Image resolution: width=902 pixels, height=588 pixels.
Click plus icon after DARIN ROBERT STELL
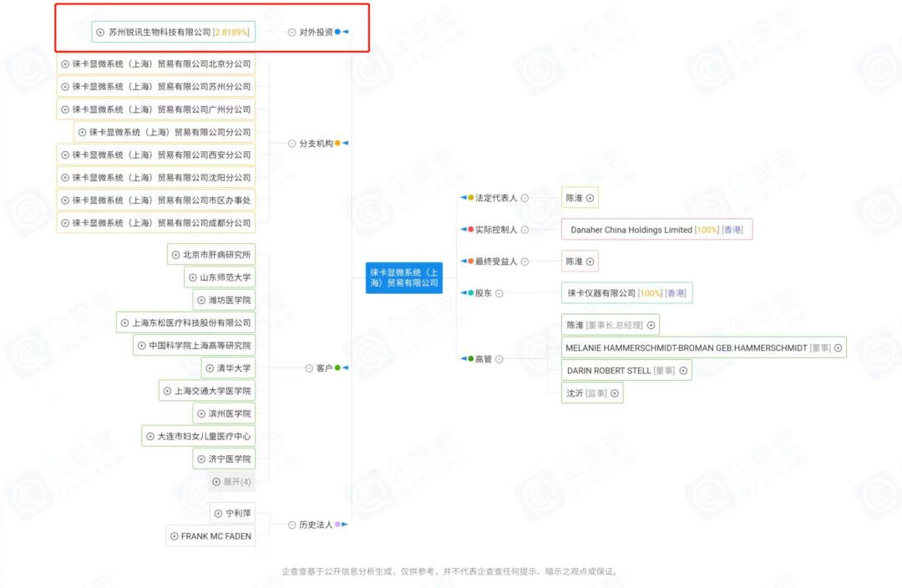pos(683,370)
